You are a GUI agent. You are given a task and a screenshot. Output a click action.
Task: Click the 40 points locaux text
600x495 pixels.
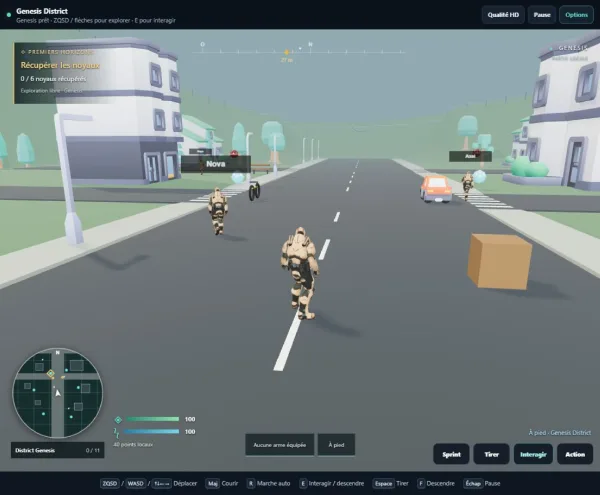133,445
